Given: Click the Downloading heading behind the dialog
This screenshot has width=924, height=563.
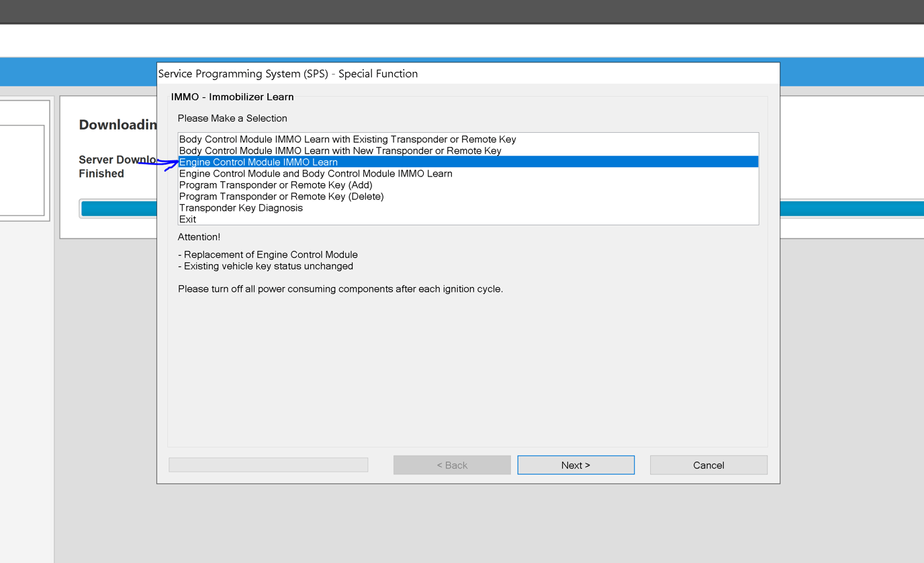Looking at the screenshot, I should [x=118, y=125].
